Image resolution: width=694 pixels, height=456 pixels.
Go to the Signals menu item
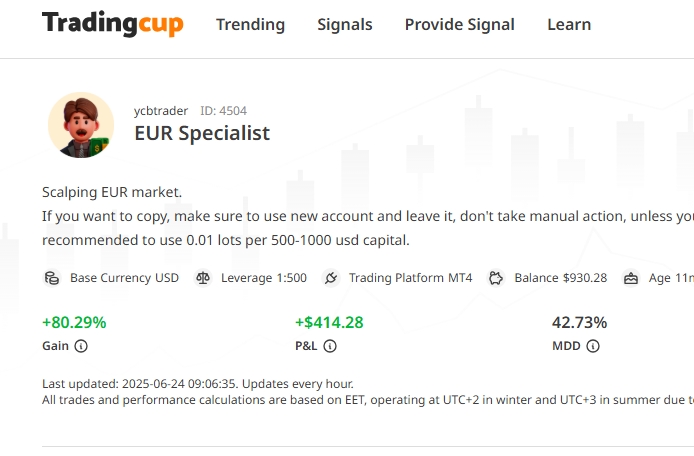(x=344, y=25)
